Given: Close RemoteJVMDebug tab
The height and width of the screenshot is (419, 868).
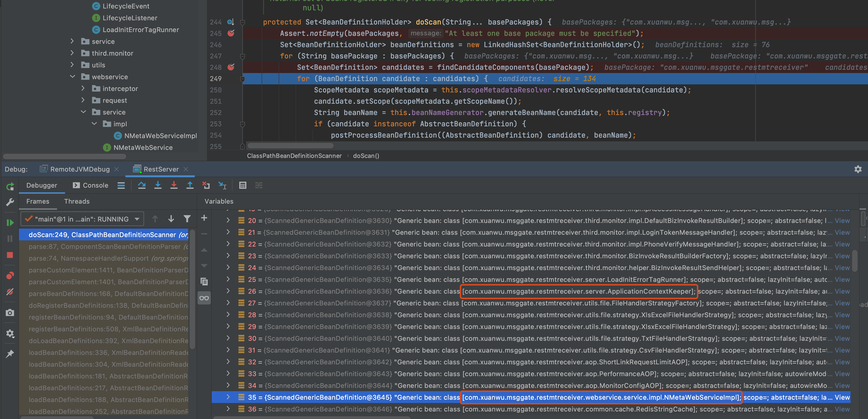Looking at the screenshot, I should coord(117,169).
